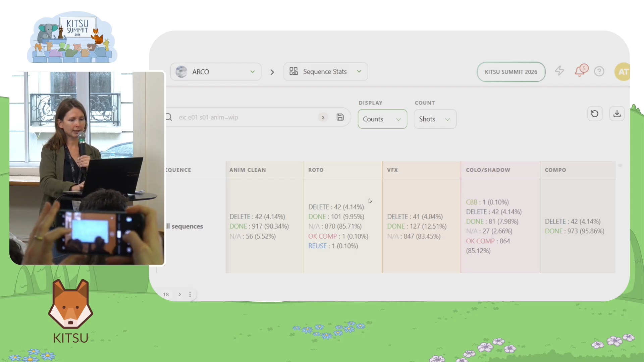
Task: Click the next page arrow beside 18
Action: pos(180,294)
